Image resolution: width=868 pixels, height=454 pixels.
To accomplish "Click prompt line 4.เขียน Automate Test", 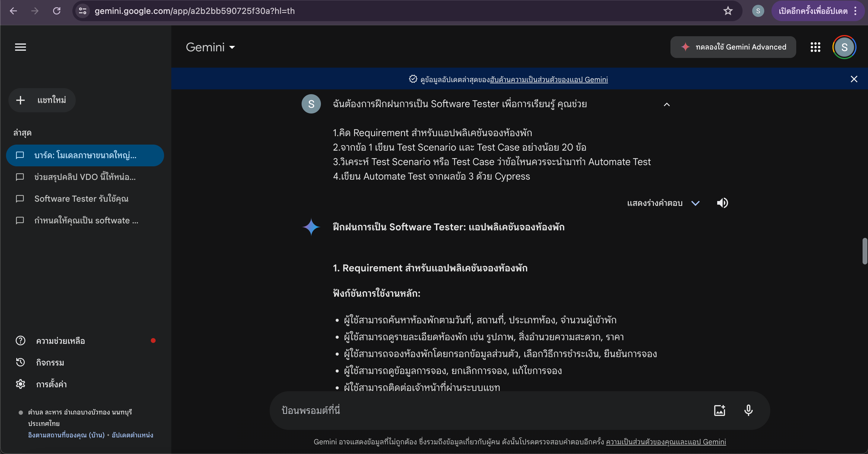I will (431, 176).
